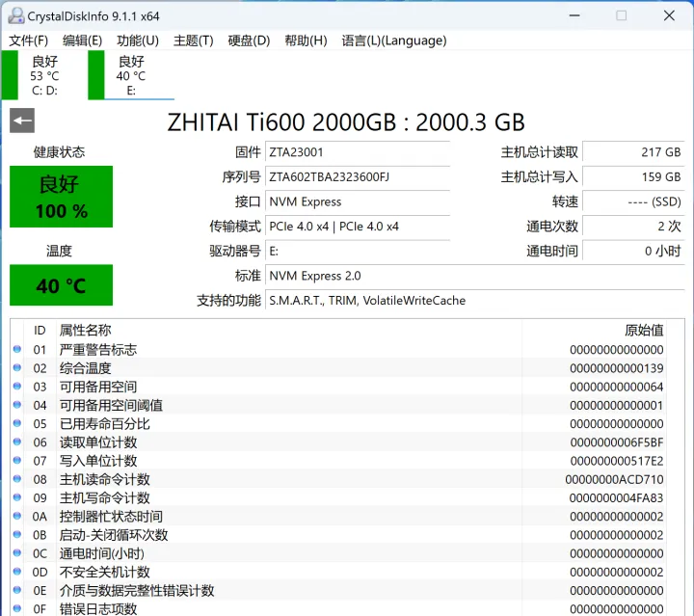
Task: Select the C: D: disk tab at 53 °C
Action: 43,75
